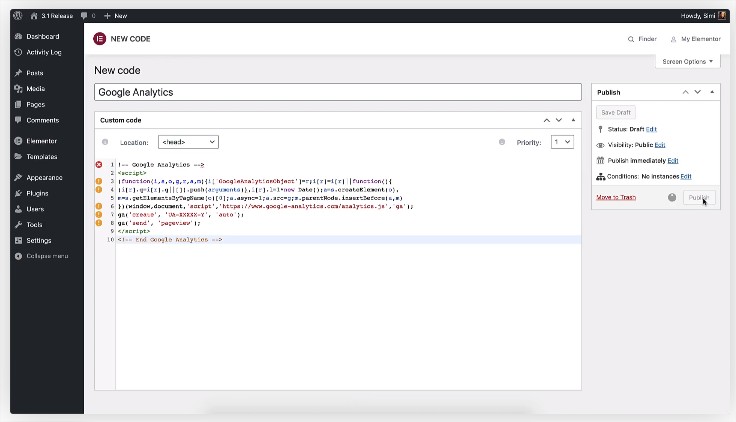The image size is (736, 422).
Task: Open Templates in sidebar
Action: tap(42, 156)
